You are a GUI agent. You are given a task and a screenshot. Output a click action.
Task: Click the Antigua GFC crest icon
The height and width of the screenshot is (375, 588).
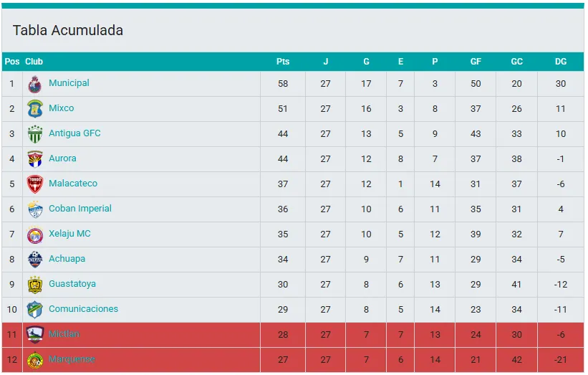(x=35, y=134)
